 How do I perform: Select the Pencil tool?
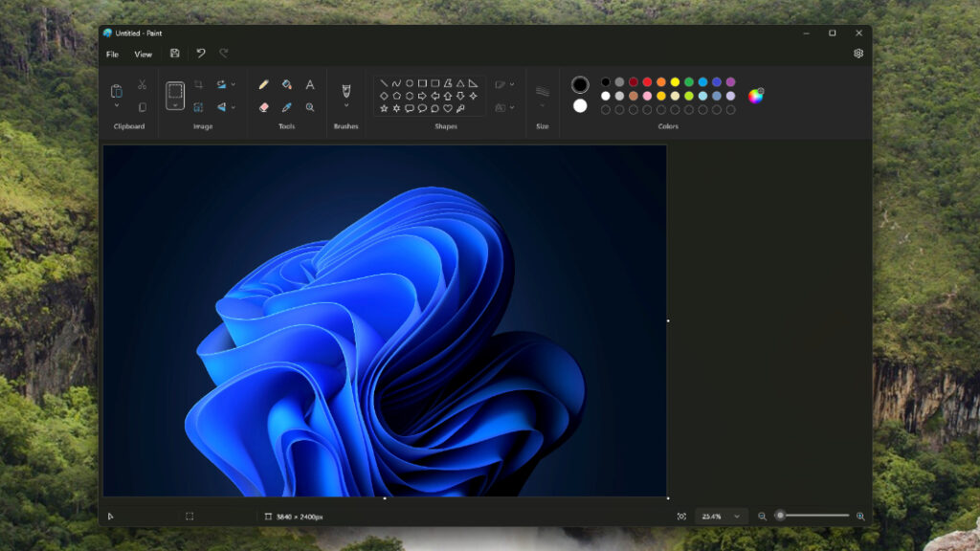coord(263,84)
